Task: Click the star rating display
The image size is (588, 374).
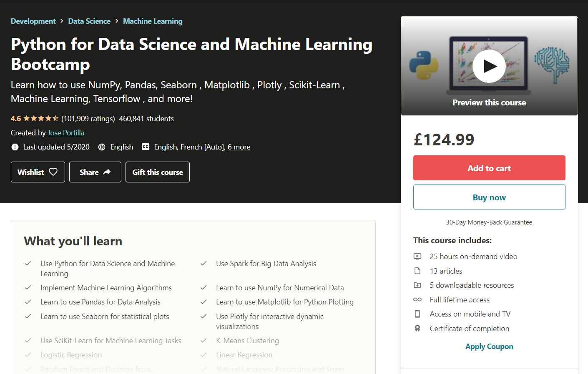Action: point(41,119)
